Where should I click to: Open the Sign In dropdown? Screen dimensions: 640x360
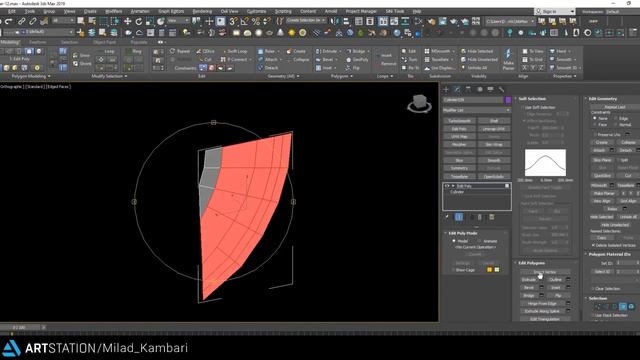554,11
